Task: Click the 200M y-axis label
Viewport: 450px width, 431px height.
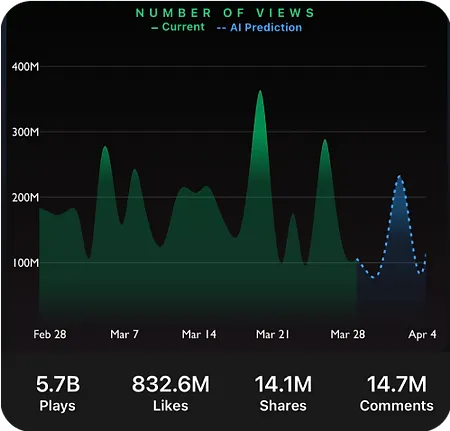Action: (x=25, y=198)
